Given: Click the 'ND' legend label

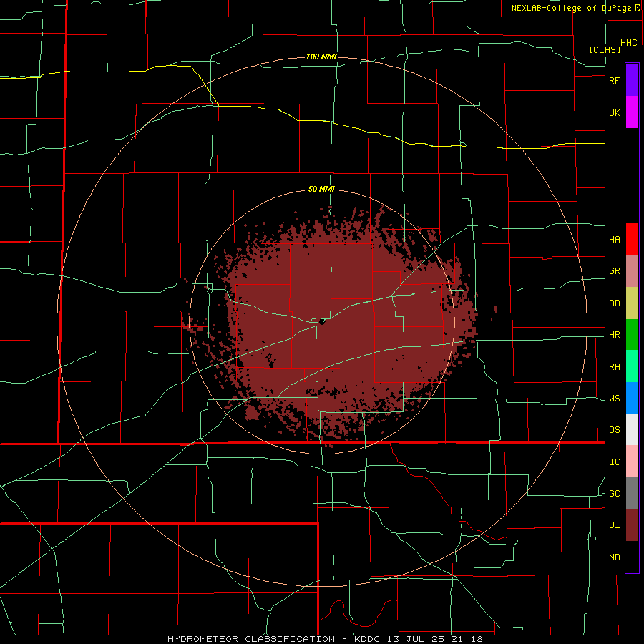Looking at the screenshot, I should (x=614, y=557).
